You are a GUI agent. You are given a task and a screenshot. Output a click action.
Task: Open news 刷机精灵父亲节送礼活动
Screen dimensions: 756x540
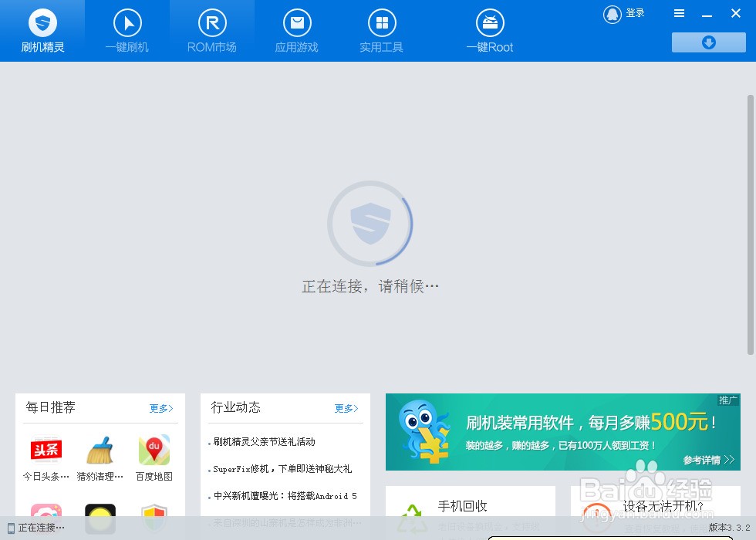coord(264,441)
